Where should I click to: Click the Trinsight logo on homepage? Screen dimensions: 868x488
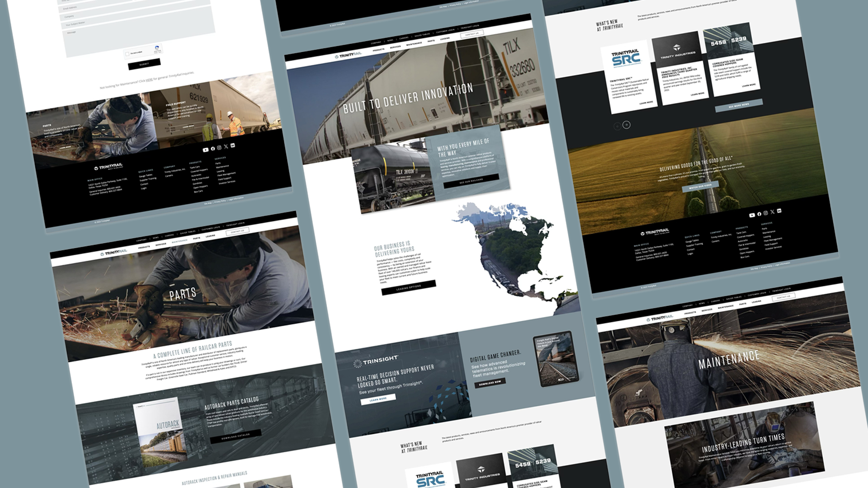(376, 361)
